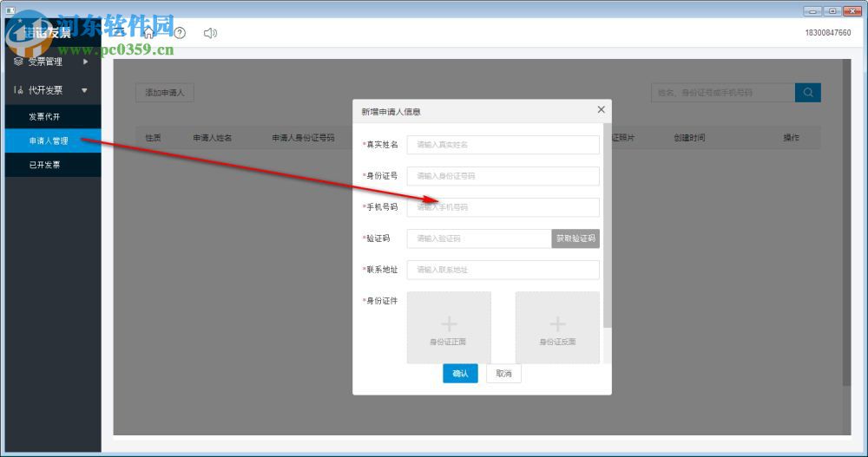Click the 获取验证码 button
The width and height of the screenshot is (868, 457).
pos(575,238)
